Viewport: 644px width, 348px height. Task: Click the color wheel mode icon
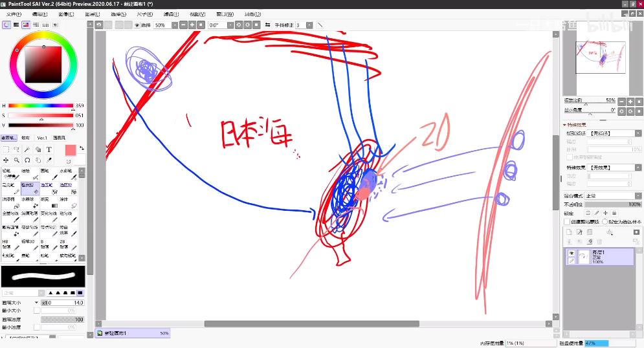[6, 25]
